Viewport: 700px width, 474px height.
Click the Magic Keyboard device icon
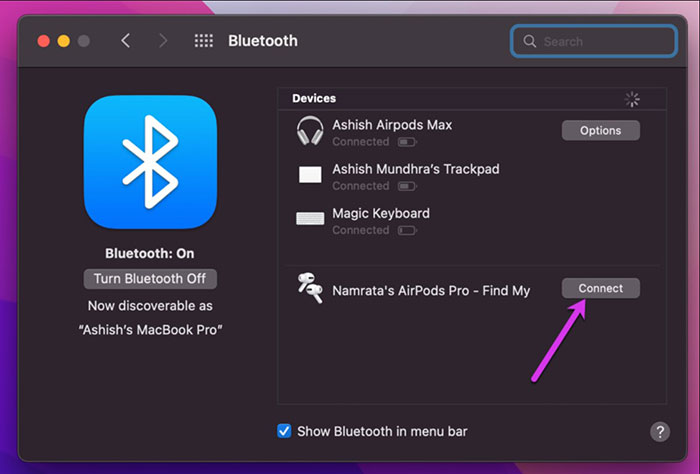[310, 219]
